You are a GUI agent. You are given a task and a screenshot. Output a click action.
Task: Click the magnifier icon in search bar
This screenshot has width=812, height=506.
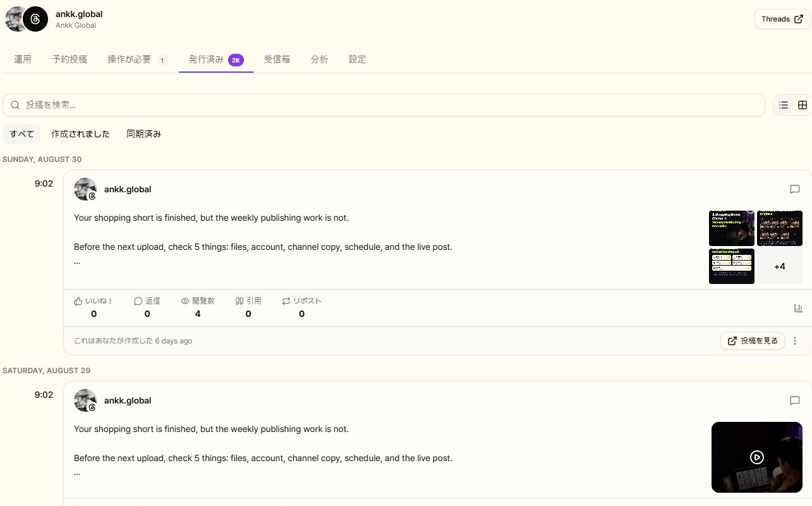coord(15,105)
